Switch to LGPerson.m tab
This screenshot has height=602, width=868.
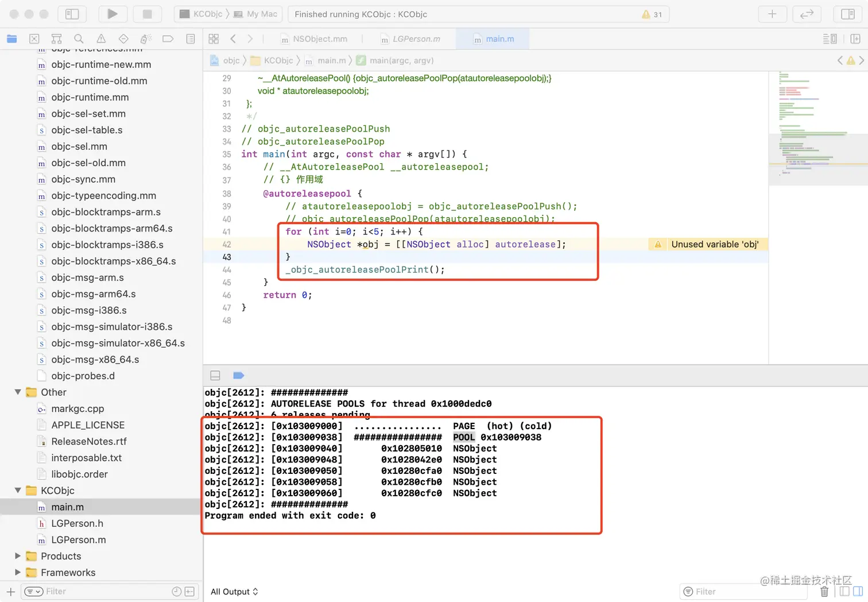click(410, 39)
